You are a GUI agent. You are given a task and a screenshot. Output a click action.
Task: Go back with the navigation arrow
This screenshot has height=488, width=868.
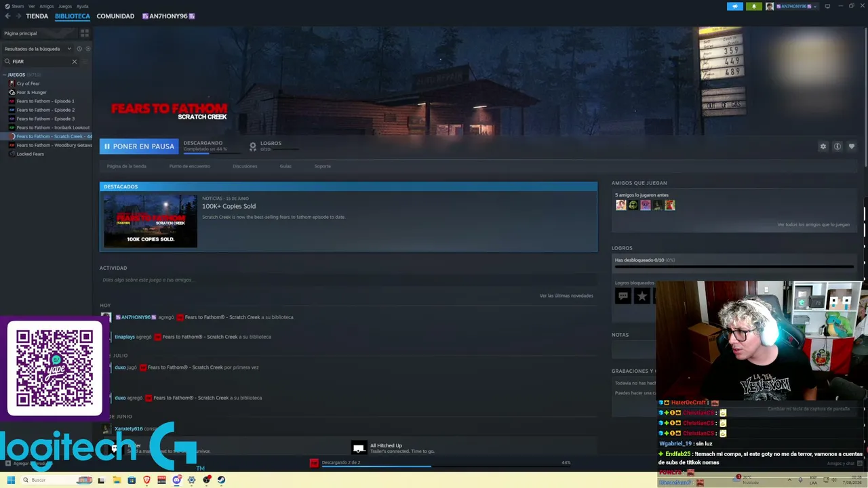[x=9, y=16]
